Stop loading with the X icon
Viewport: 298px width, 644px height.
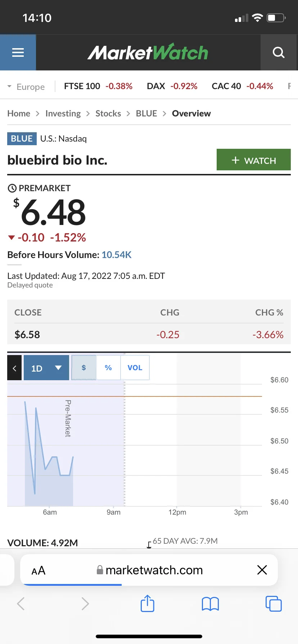click(262, 570)
